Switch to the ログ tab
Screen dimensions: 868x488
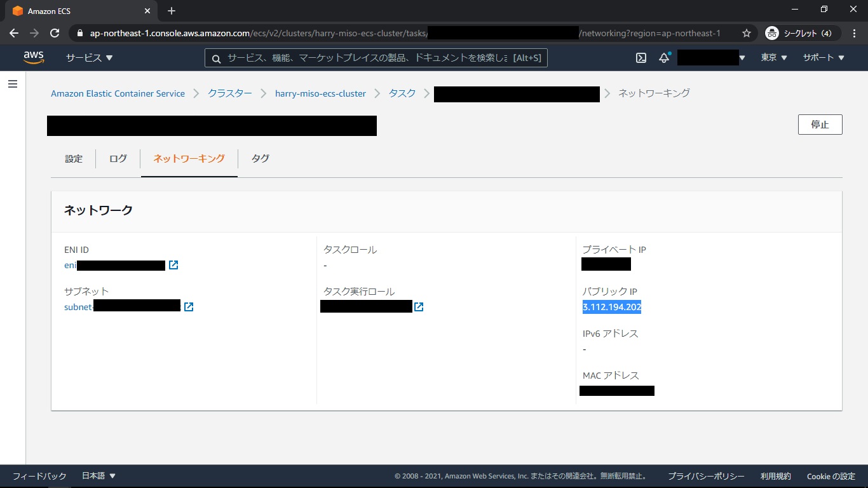[118, 159]
